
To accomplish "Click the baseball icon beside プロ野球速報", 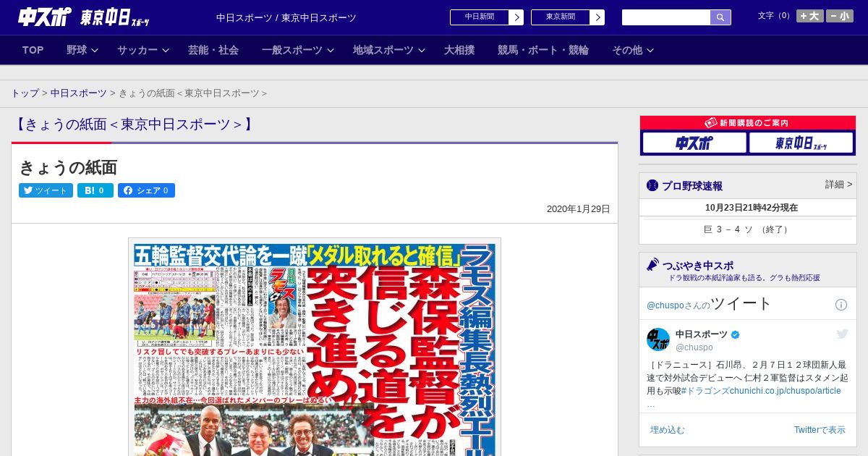I will point(652,185).
